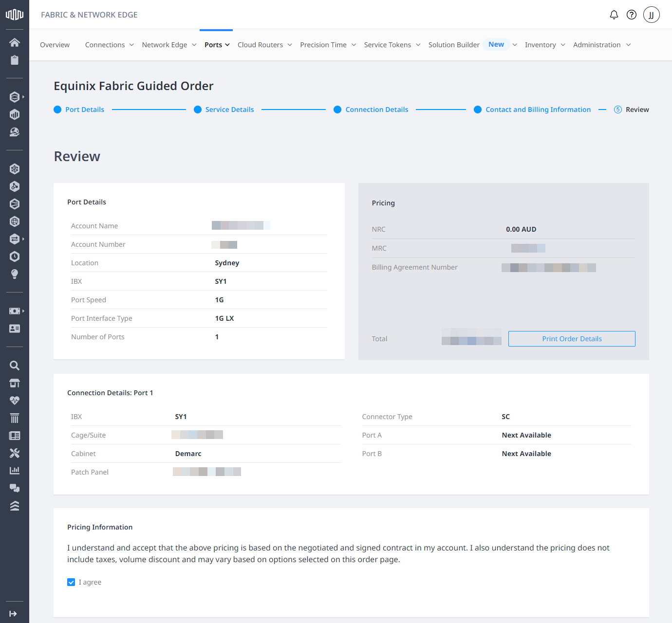Expand the sidebar with the arrow icon
The width and height of the screenshot is (672, 623).
pyautogui.click(x=13, y=614)
